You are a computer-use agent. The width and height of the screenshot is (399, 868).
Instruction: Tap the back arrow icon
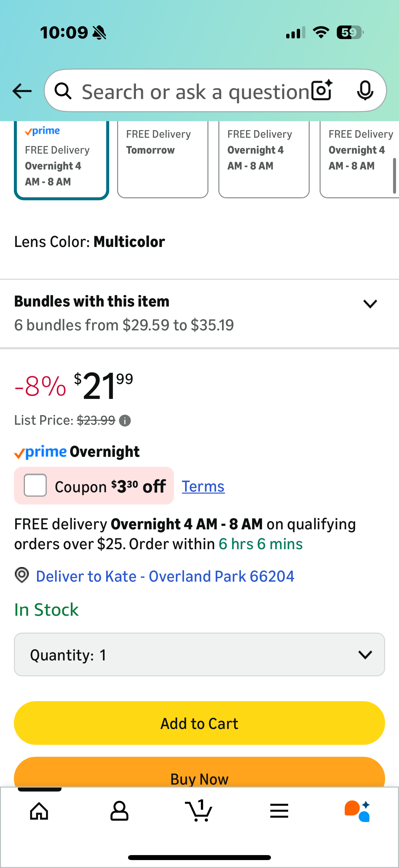tap(22, 91)
